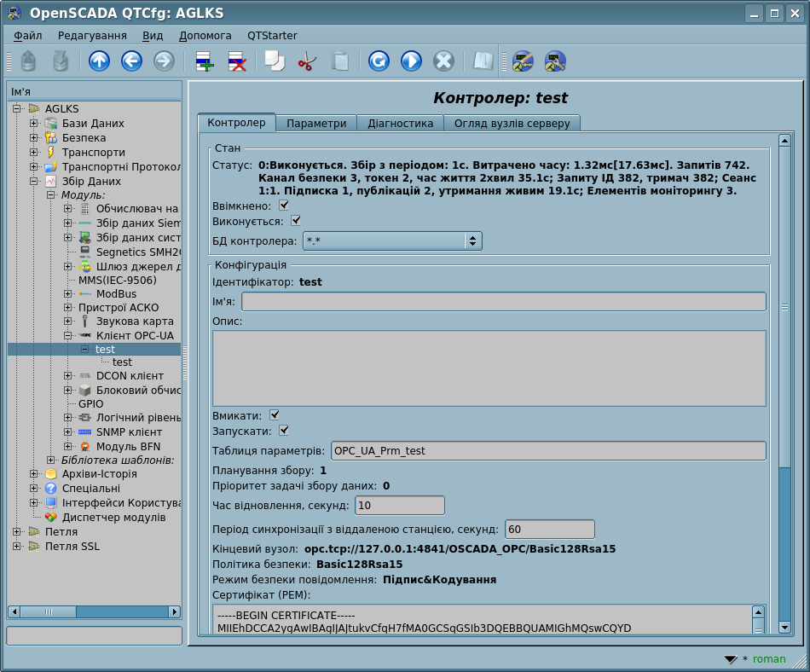Stop cyclic refresh with the X icon
The width and height of the screenshot is (810, 672).
coord(443,61)
